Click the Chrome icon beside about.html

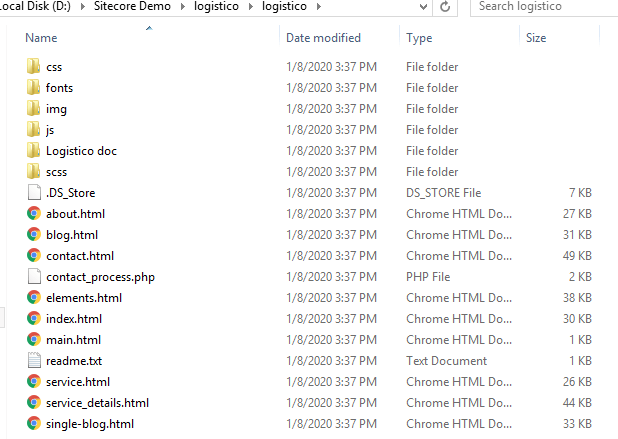(x=34, y=214)
